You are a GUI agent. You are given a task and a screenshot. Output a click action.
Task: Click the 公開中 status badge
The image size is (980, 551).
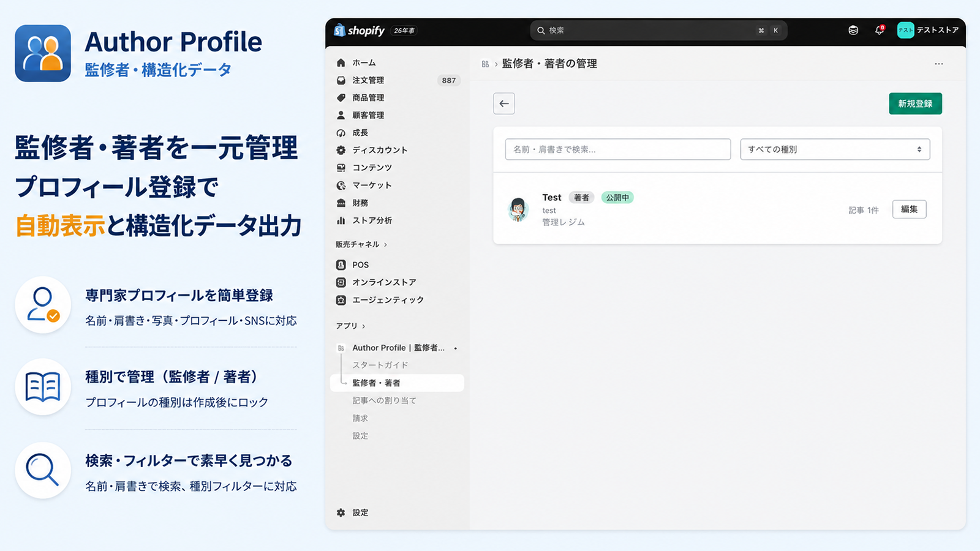coord(617,197)
